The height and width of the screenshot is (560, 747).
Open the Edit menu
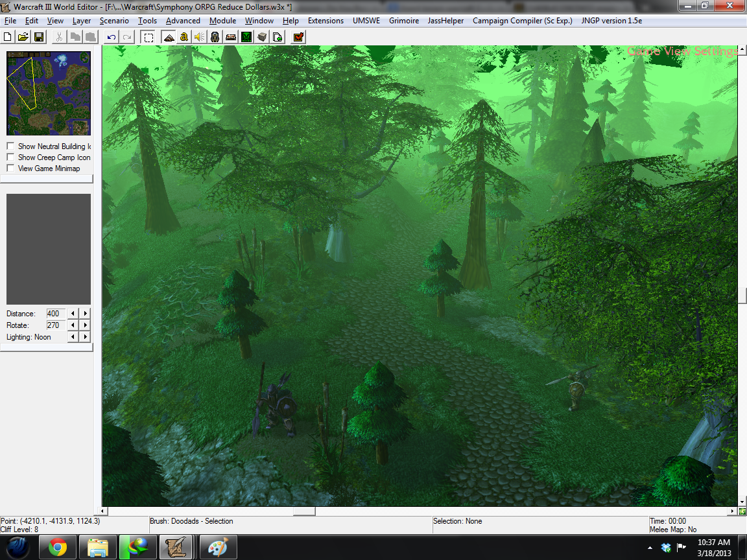pos(31,21)
